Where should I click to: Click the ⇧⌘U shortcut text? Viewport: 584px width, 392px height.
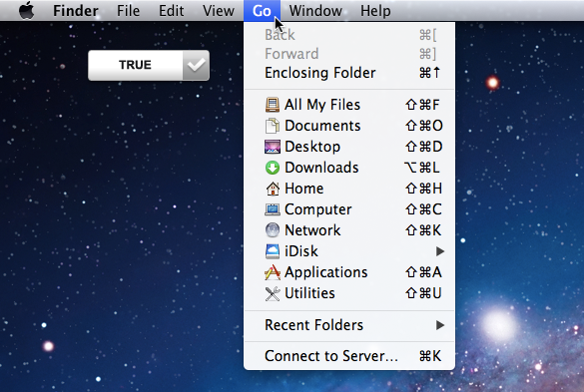[423, 293]
